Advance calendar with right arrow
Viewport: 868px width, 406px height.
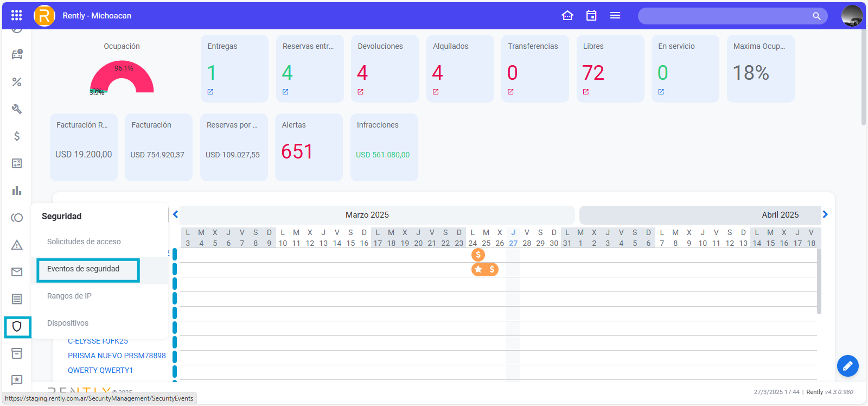coord(825,214)
